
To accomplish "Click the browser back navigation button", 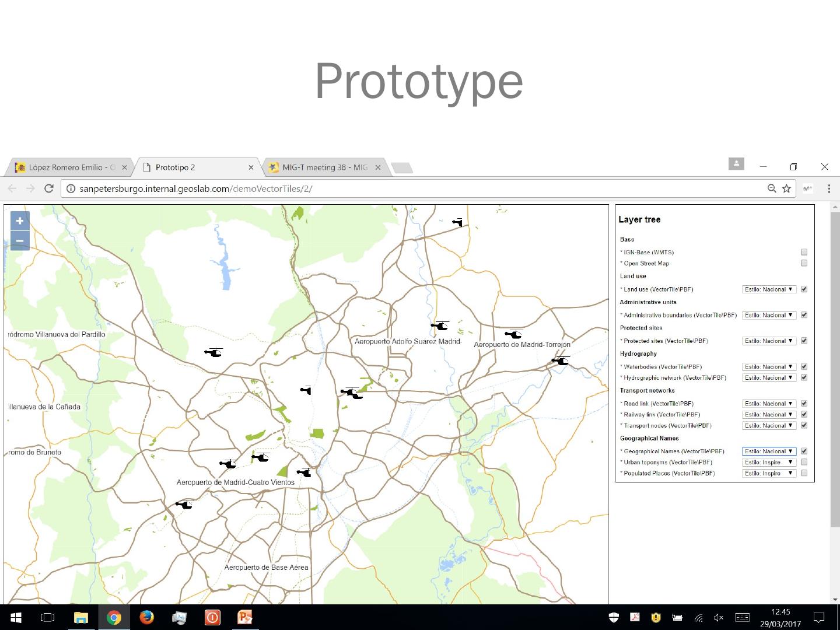I will [12, 188].
